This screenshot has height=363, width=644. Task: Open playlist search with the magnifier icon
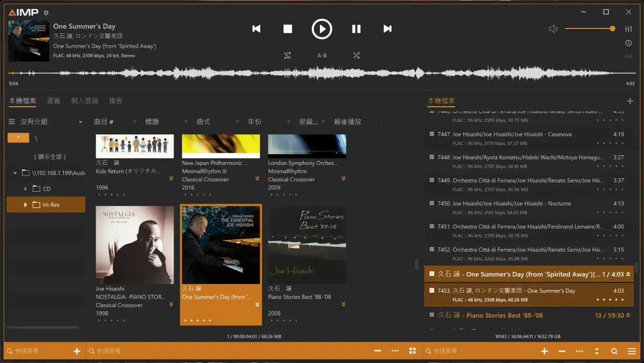point(614,351)
